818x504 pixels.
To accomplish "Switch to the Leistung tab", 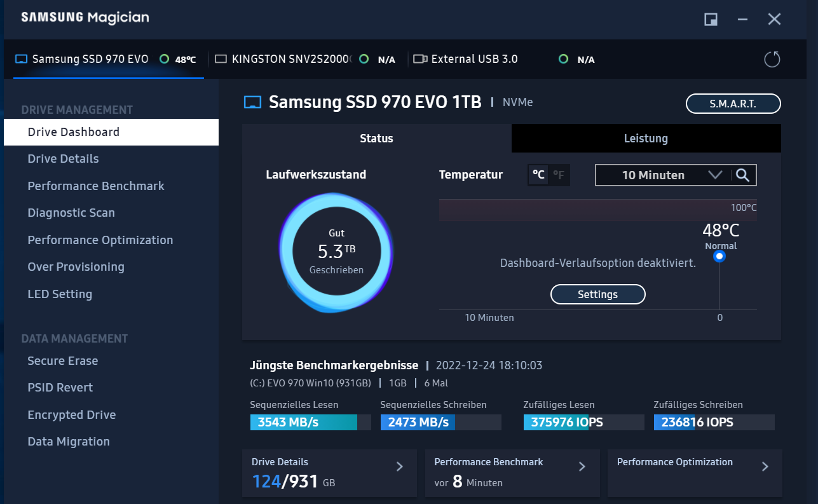I will click(x=646, y=138).
